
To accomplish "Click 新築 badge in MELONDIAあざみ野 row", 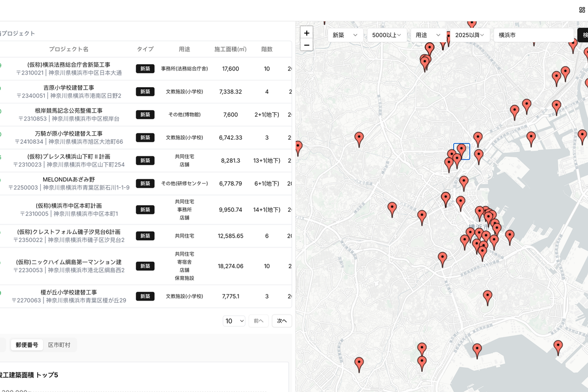I will [145, 183].
